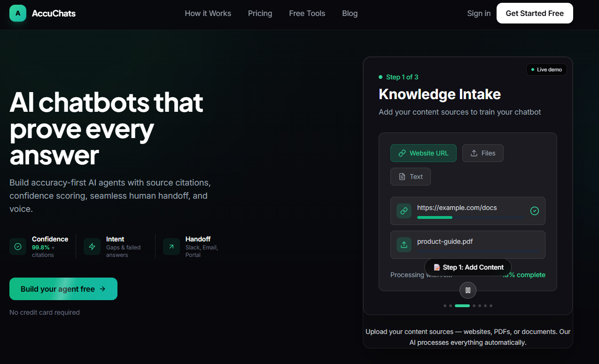Screen dimensions: 599x364
Task: Click the Intent lightning bolt icon
Action: click(x=92, y=247)
